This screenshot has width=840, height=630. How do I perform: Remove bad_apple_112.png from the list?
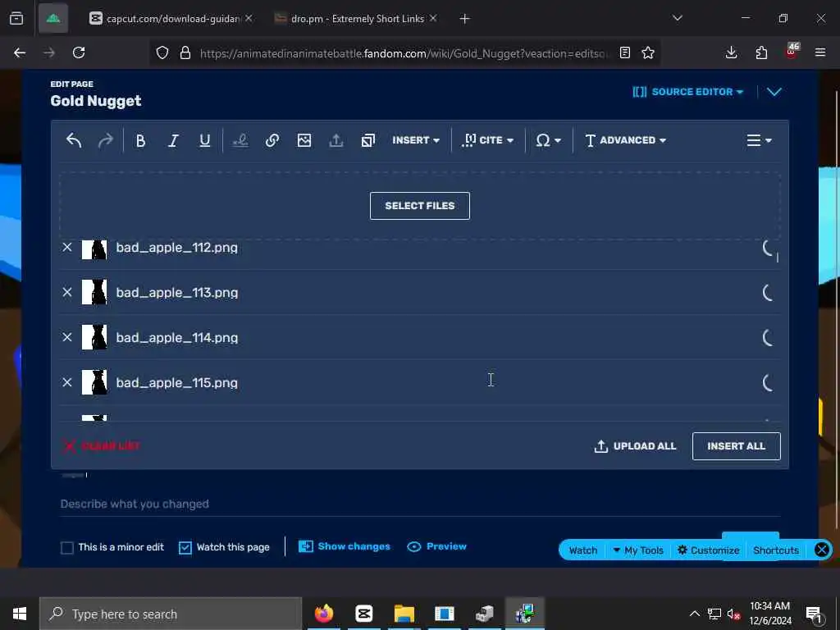pyautogui.click(x=67, y=248)
